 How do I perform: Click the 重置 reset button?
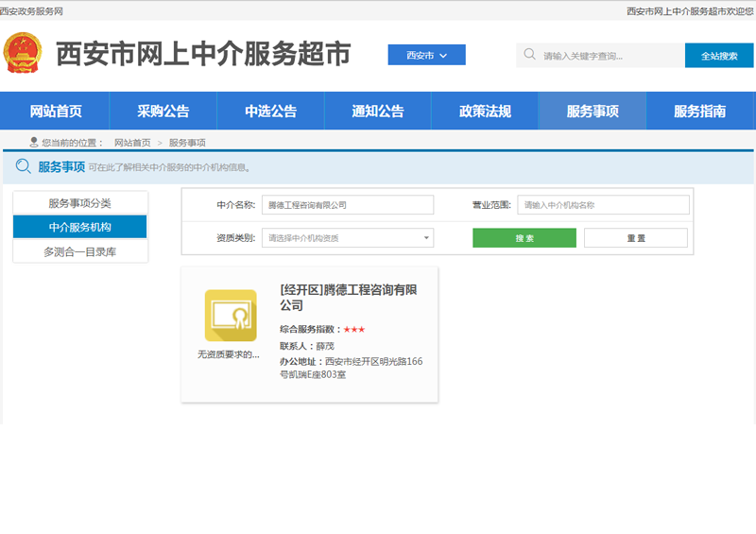(635, 238)
